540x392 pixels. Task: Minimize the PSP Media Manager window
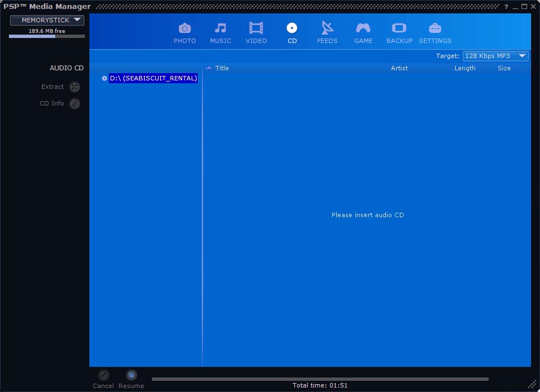click(515, 7)
